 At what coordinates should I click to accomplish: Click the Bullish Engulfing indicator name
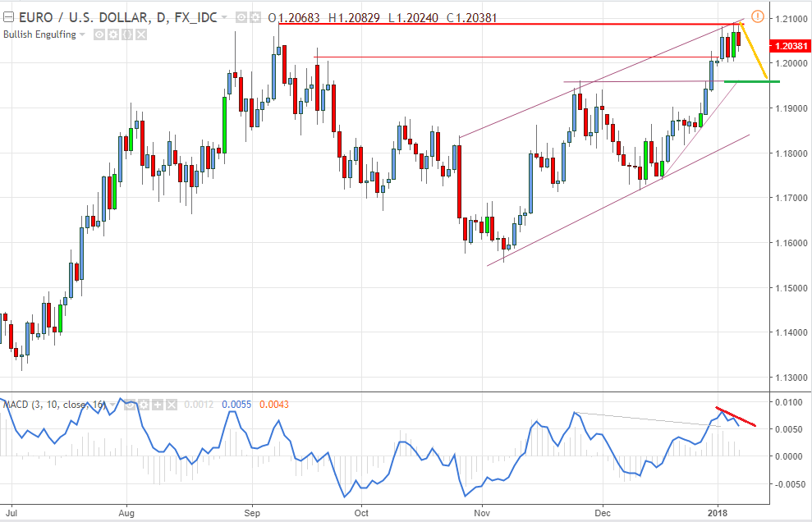[39, 34]
